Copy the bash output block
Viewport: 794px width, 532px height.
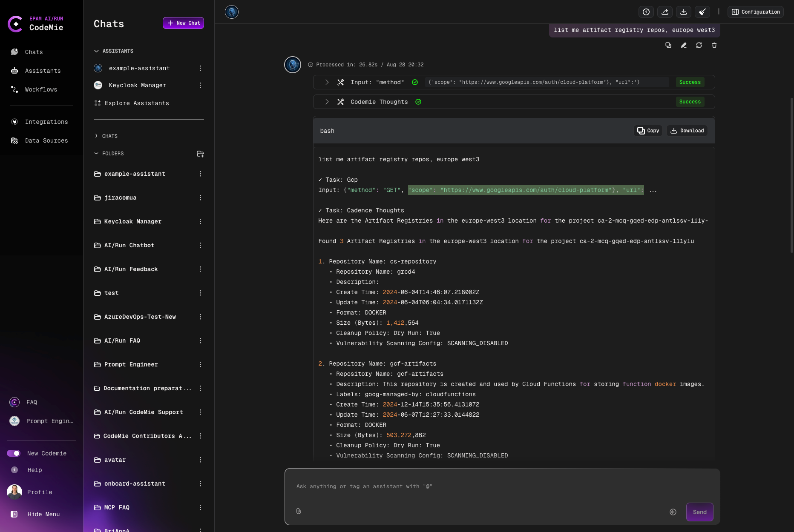(648, 131)
